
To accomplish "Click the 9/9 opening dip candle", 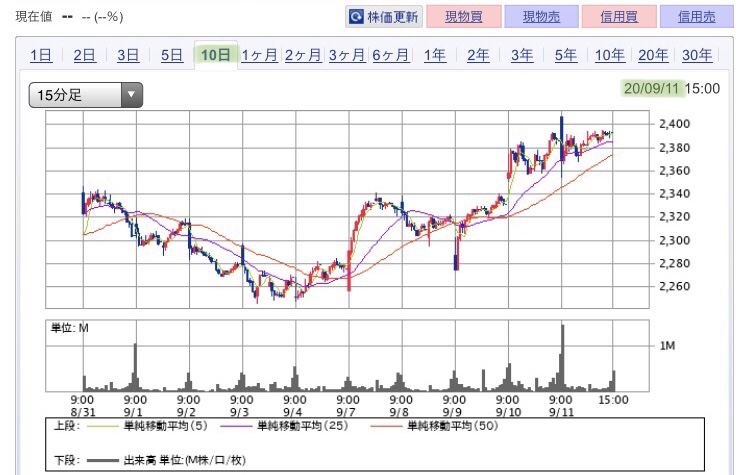I will (x=456, y=255).
